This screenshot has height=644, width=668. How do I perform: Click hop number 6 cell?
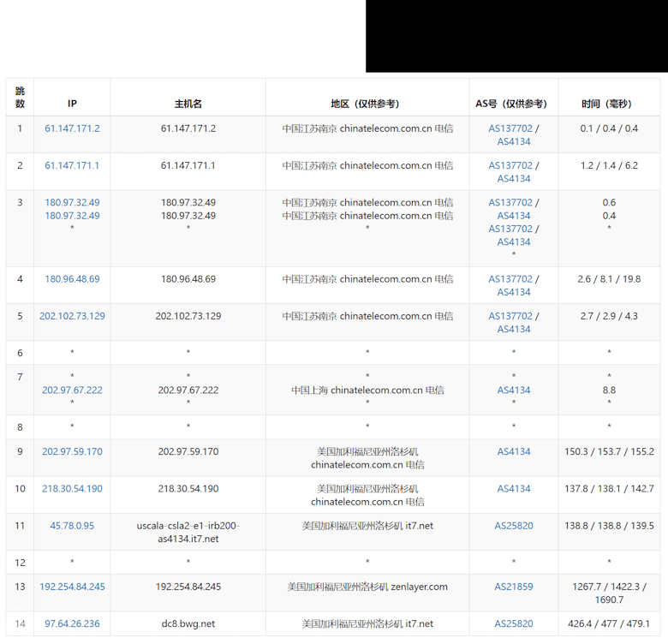coord(20,354)
